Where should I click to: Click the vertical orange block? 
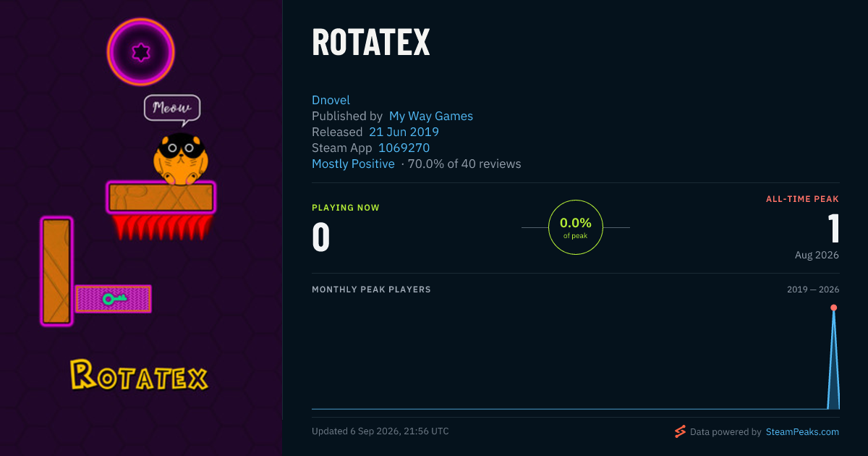pos(56,271)
